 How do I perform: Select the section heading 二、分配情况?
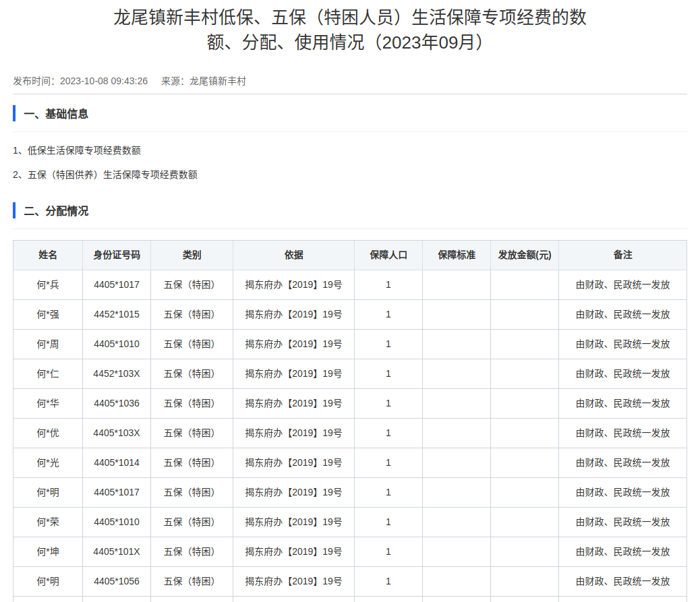click(56, 211)
